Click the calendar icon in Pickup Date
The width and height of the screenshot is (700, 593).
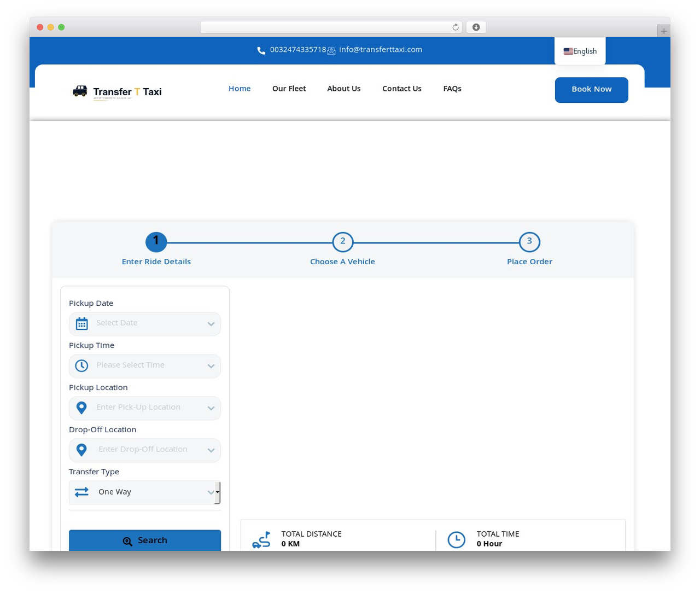pyautogui.click(x=82, y=324)
